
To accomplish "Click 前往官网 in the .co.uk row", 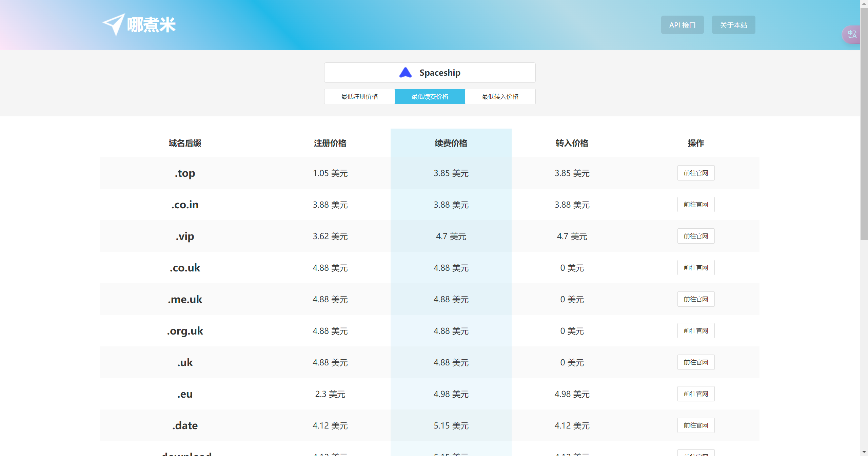I will pyautogui.click(x=696, y=268).
